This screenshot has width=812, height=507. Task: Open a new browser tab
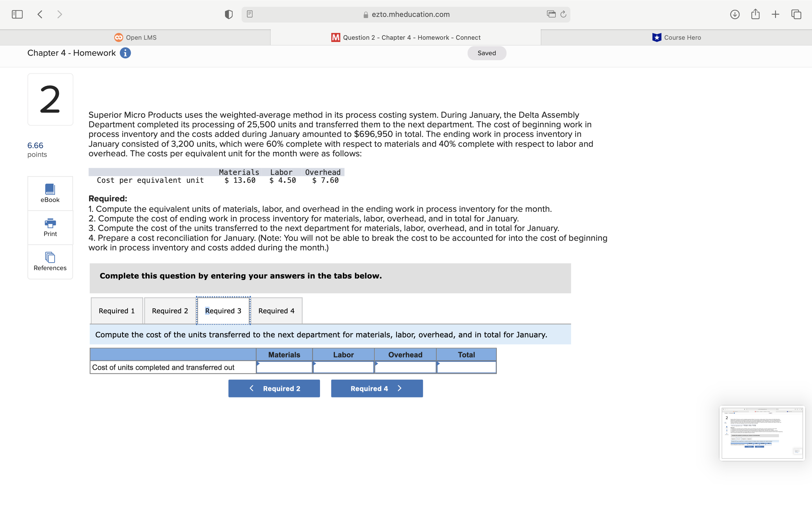[775, 14]
